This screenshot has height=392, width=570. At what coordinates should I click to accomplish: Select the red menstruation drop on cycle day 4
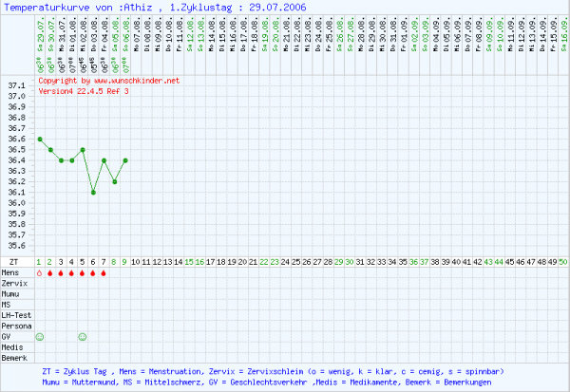(71, 273)
